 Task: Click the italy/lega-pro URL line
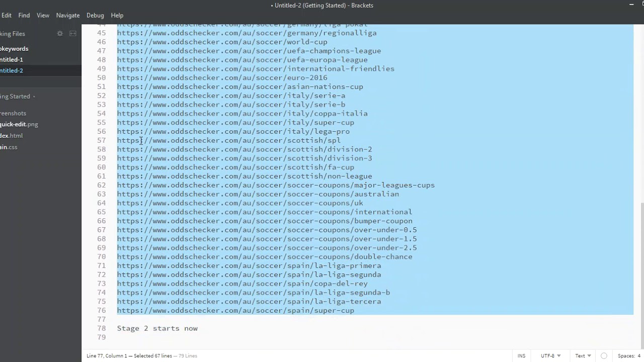233,131
